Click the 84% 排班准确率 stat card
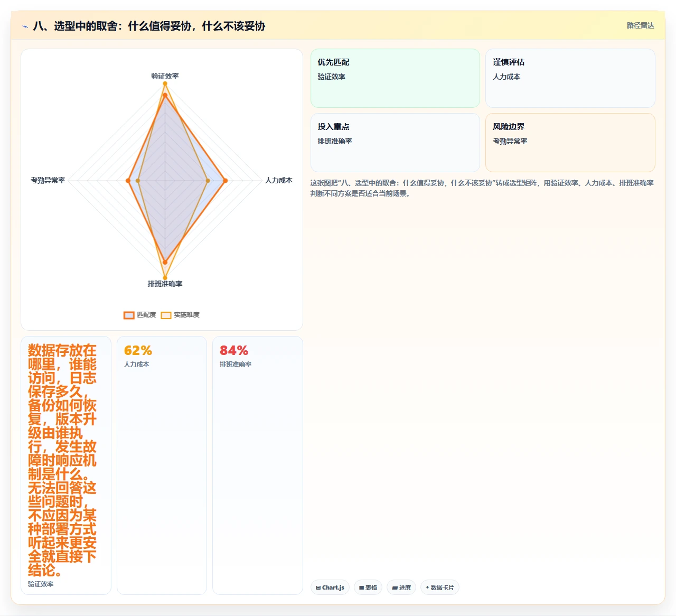The height and width of the screenshot is (616, 676). [x=258, y=465]
